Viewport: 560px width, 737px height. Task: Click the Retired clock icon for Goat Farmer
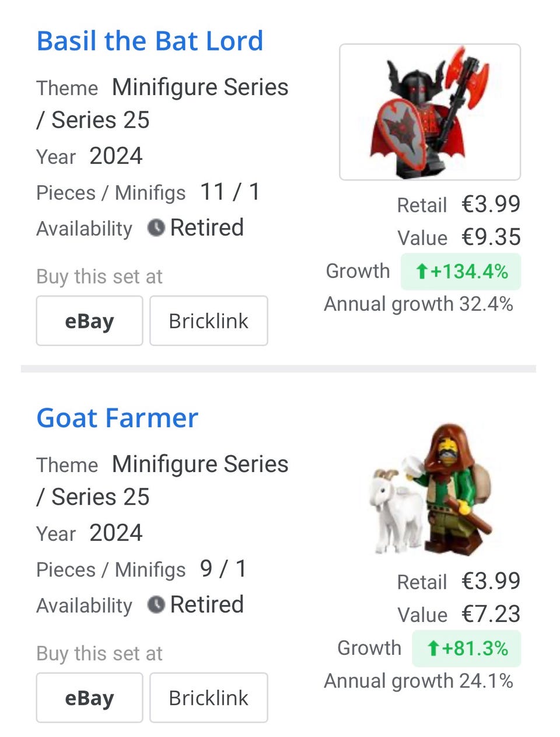(156, 605)
